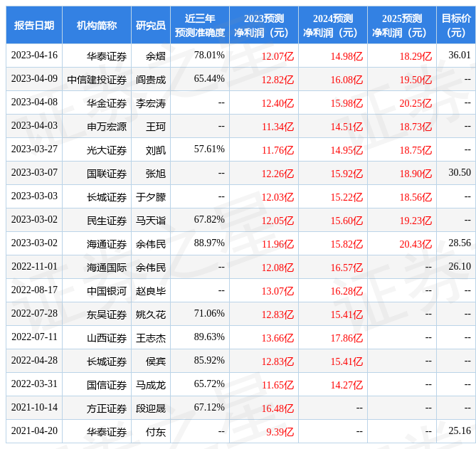The height and width of the screenshot is (449, 476).
Task: Select researcher 段迎晟
Action: point(151,408)
